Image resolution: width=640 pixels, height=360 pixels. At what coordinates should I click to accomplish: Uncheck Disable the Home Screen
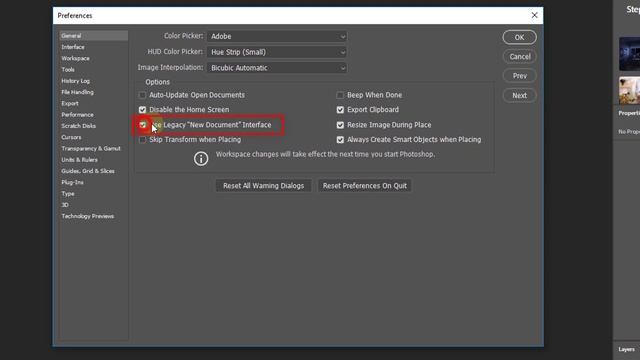tap(142, 110)
